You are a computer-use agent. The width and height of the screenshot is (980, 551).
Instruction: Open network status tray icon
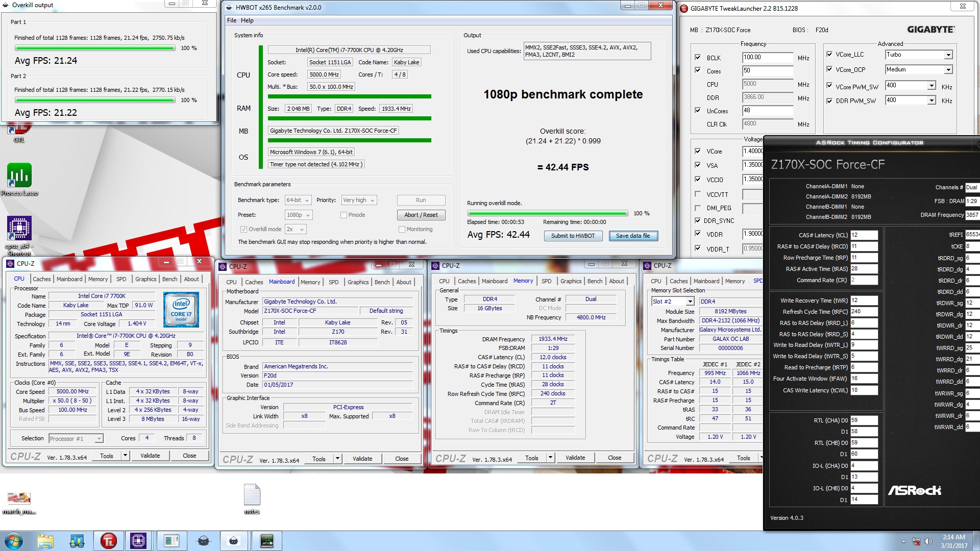(916, 541)
